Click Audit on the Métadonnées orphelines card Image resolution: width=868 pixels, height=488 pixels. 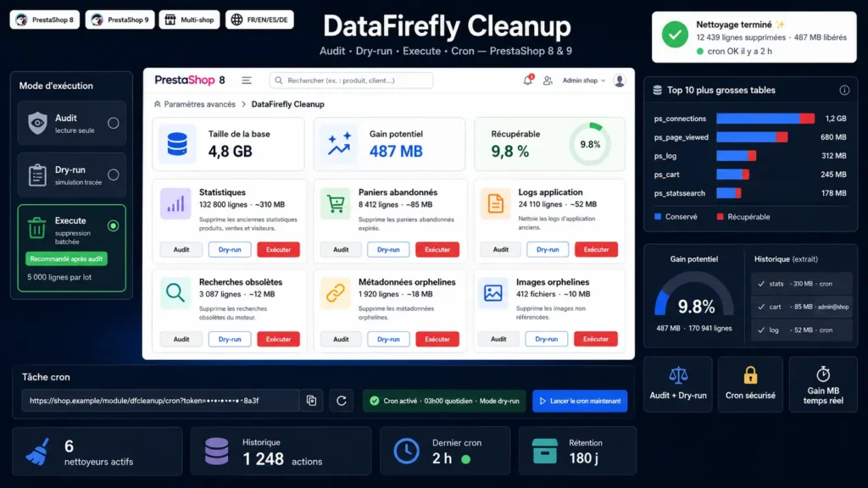point(341,339)
